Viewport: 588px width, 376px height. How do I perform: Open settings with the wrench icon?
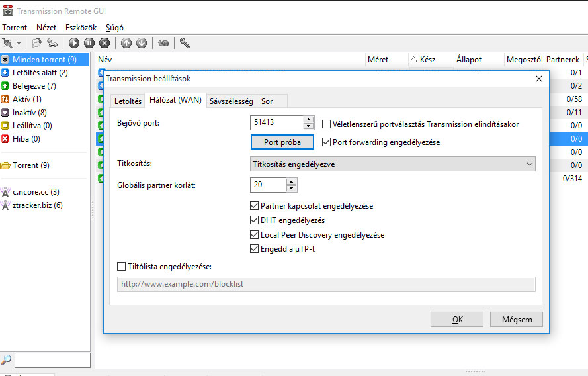click(185, 43)
